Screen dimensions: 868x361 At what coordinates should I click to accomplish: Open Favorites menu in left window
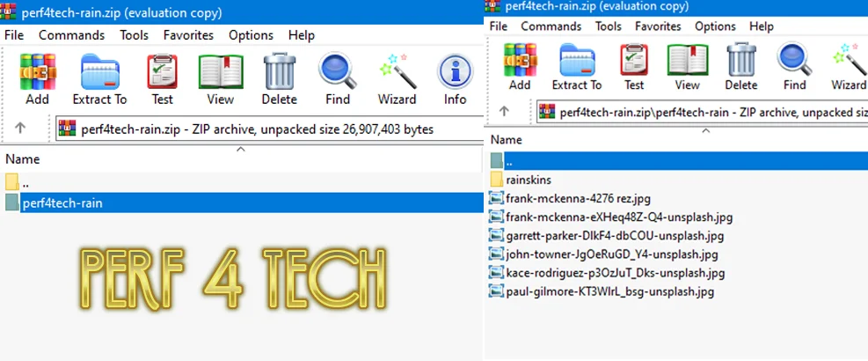pos(188,35)
